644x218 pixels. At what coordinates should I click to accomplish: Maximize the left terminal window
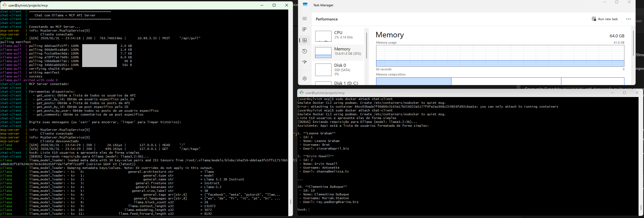coord(274,5)
